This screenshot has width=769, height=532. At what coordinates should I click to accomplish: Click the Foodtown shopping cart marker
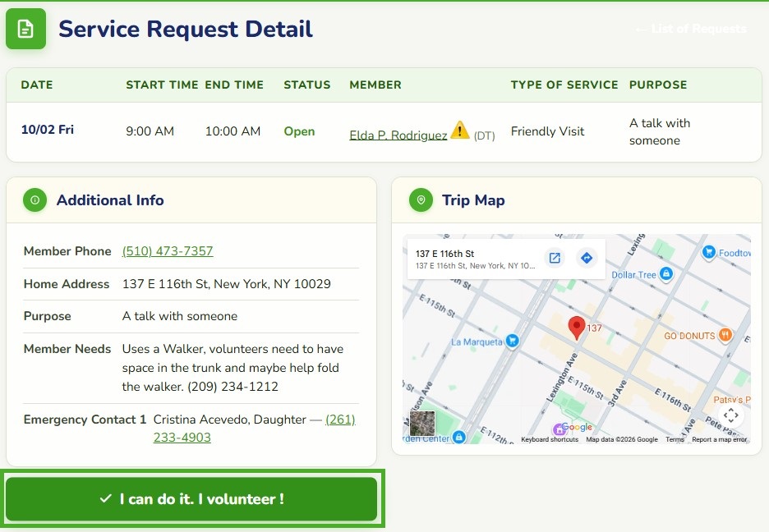709,252
